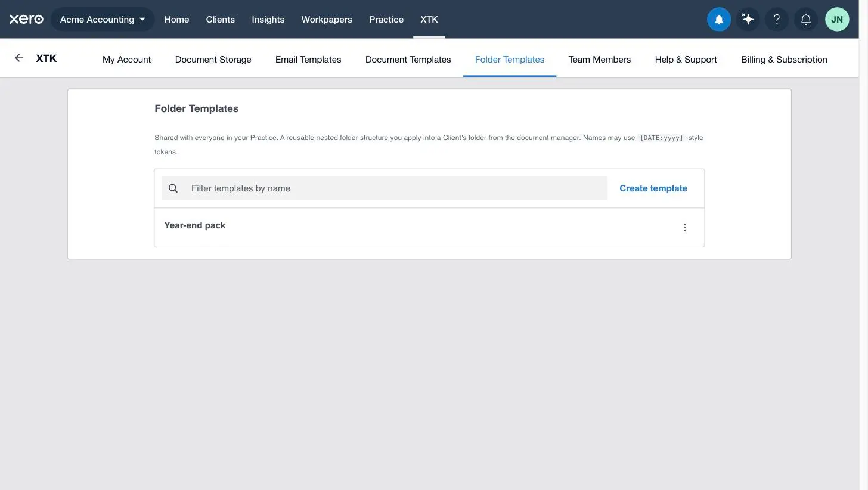This screenshot has height=490, width=868.
Task: Click the Create template button
Action: click(653, 188)
